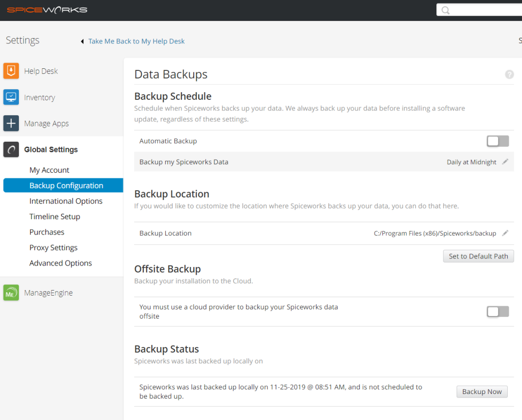Click the Backup Schedule heading
This screenshot has height=420, width=522.
click(173, 96)
